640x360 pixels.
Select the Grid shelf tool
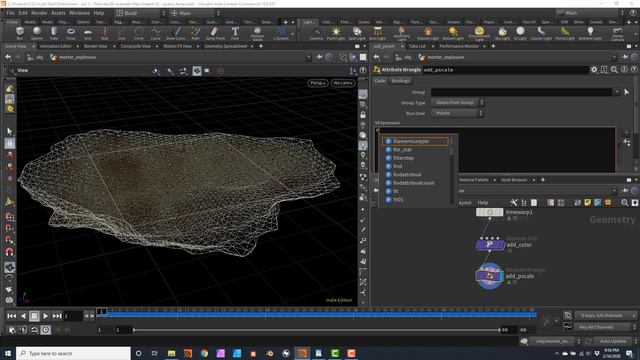pos(88,33)
